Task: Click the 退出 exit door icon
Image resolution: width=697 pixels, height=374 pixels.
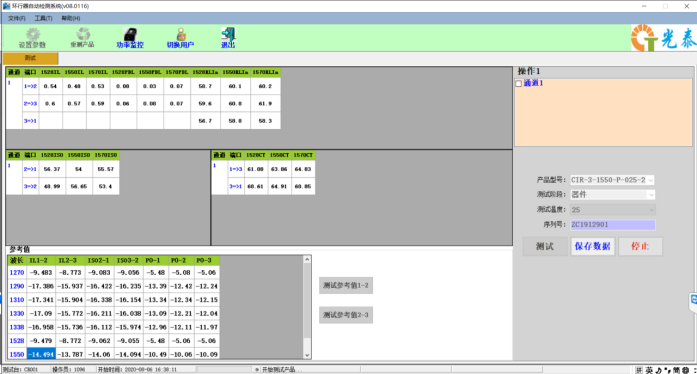Action: point(228,34)
